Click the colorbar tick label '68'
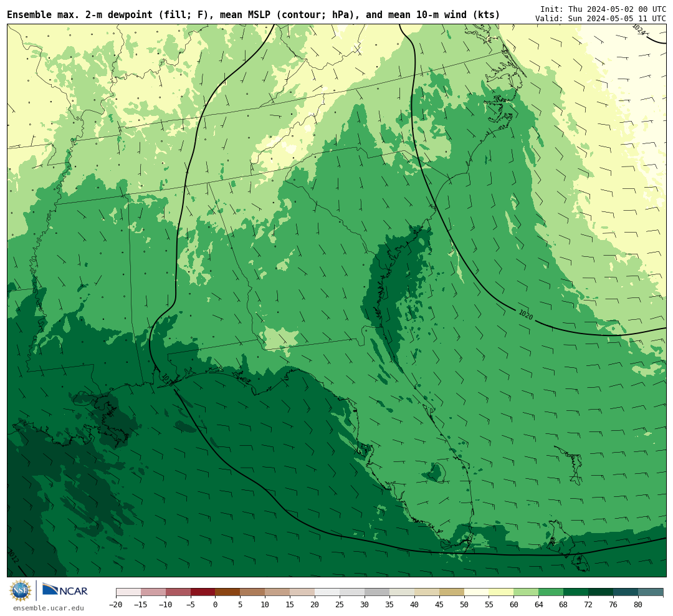The height and width of the screenshot is (616, 673). pyautogui.click(x=564, y=605)
